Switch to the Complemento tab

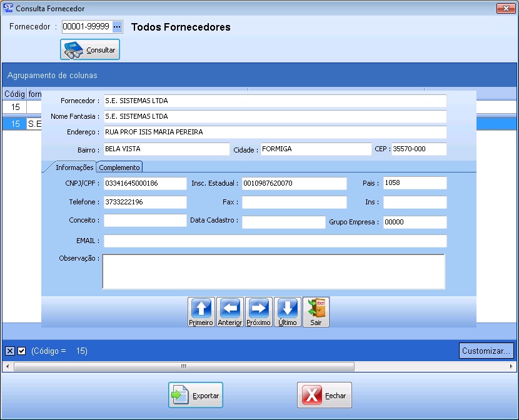tap(119, 167)
